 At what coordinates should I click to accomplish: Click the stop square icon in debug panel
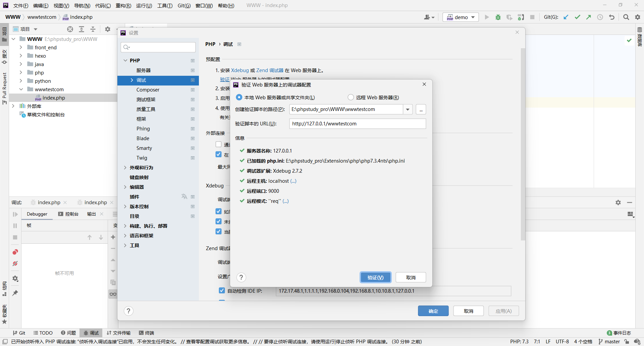pyautogui.click(x=15, y=237)
